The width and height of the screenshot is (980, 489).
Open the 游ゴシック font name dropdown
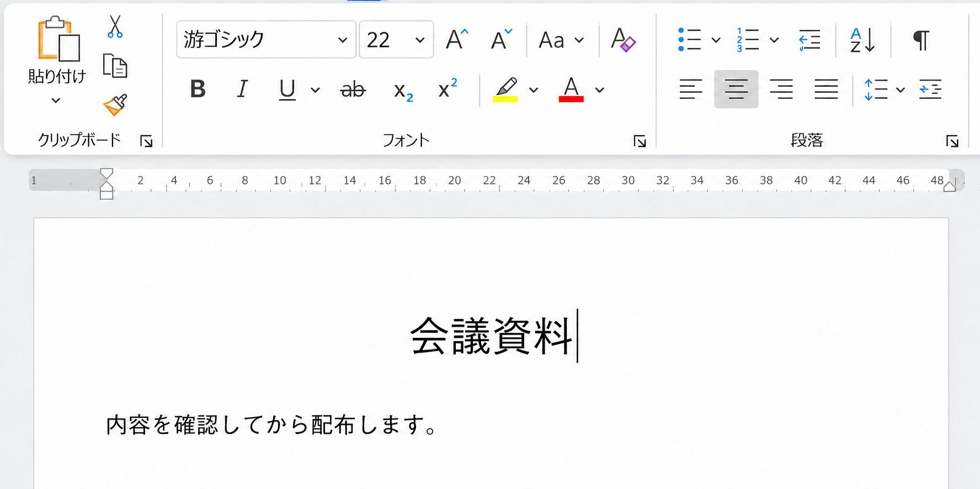[x=342, y=40]
